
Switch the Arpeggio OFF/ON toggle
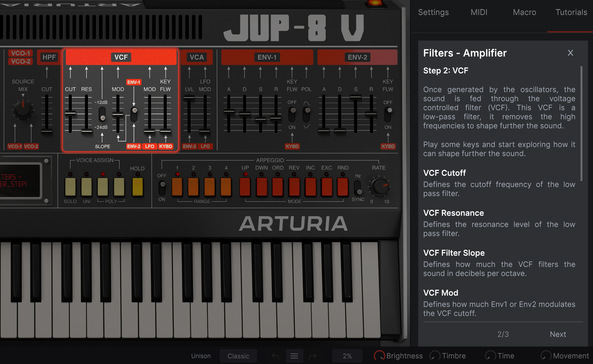coord(162,188)
